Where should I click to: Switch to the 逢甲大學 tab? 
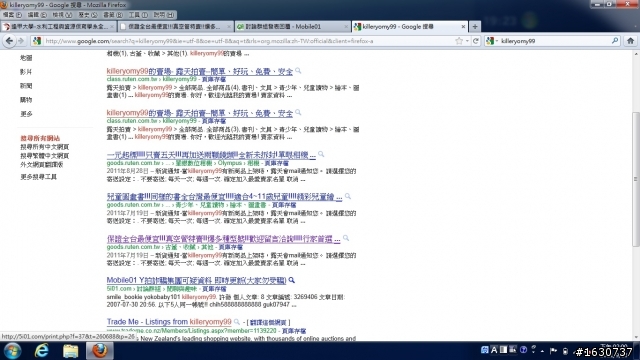tap(58, 27)
